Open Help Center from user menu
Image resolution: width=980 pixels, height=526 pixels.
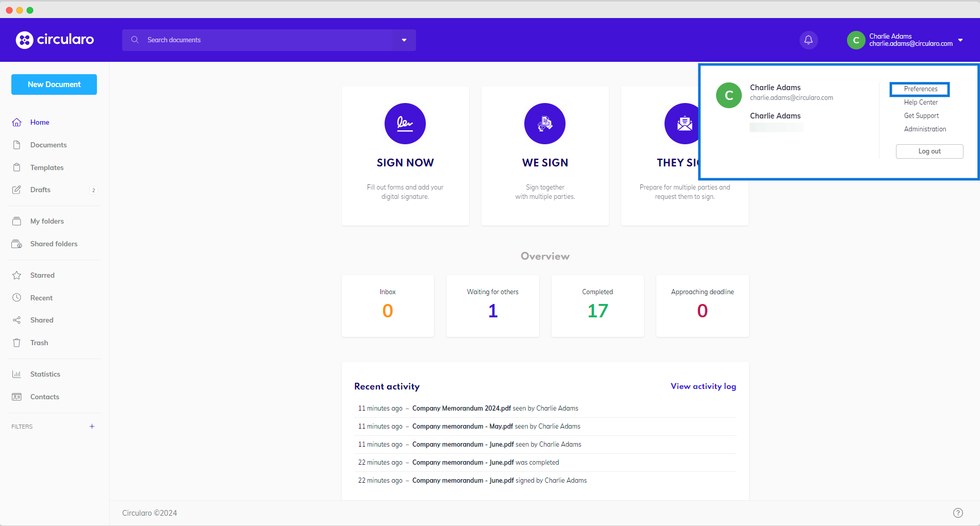tap(920, 103)
